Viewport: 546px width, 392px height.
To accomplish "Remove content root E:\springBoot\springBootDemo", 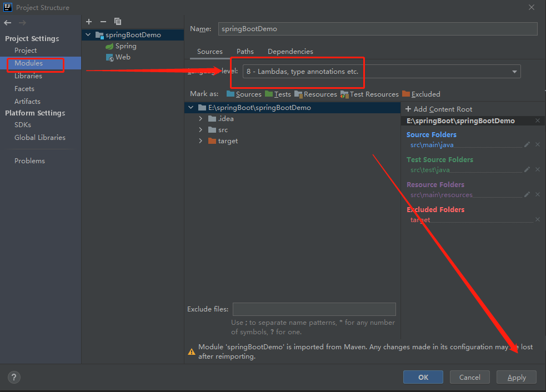I will pyautogui.click(x=538, y=120).
